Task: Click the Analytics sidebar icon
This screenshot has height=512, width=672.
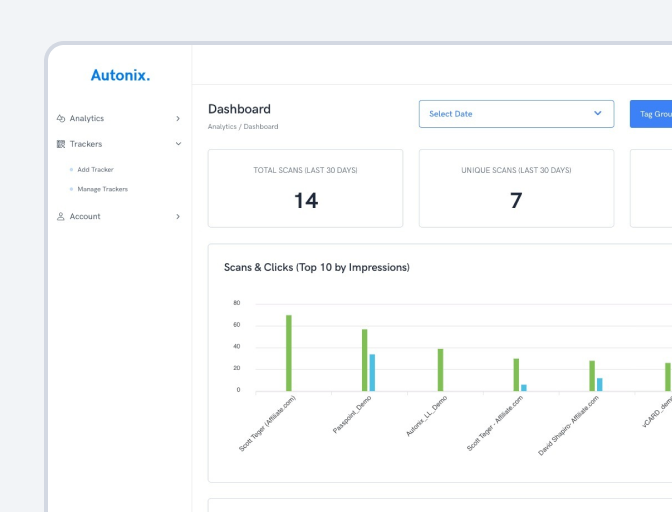Action: pyautogui.click(x=61, y=119)
